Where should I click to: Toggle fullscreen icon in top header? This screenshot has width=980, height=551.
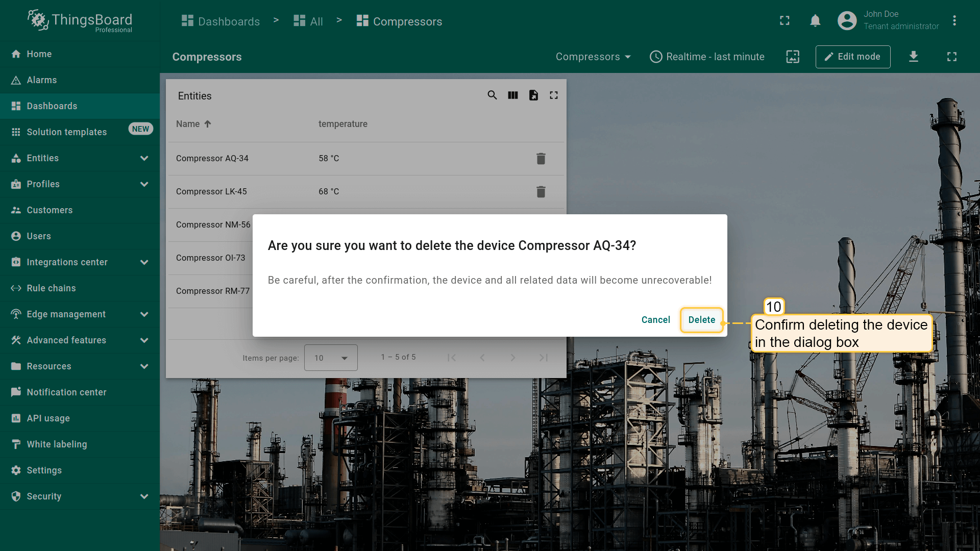tap(785, 21)
